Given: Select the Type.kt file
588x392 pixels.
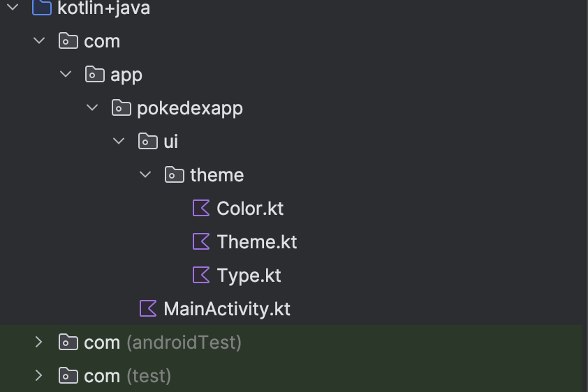Looking at the screenshot, I should pyautogui.click(x=249, y=275).
